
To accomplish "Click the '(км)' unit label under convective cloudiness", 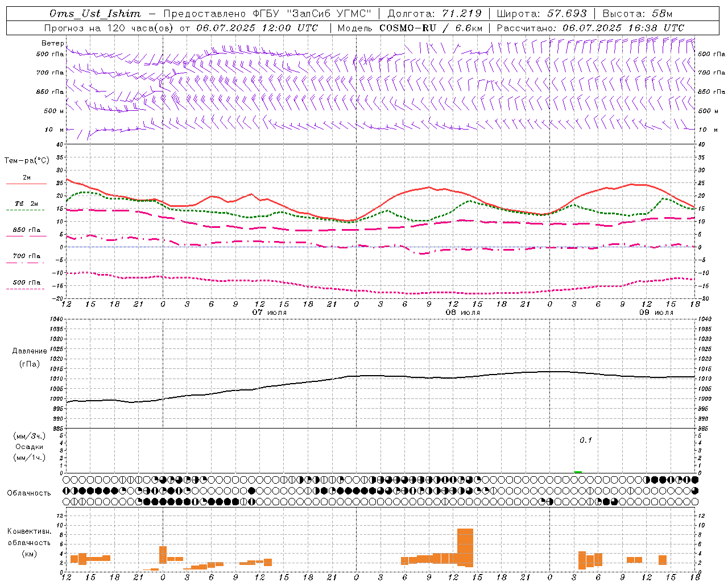I will pos(30,554).
